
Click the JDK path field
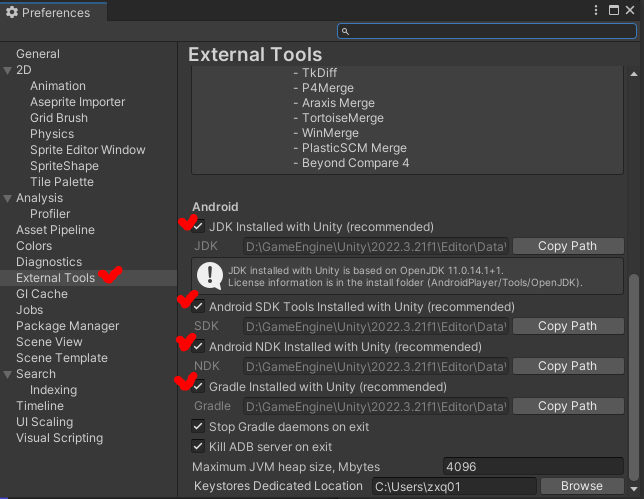pyautogui.click(x=376, y=246)
